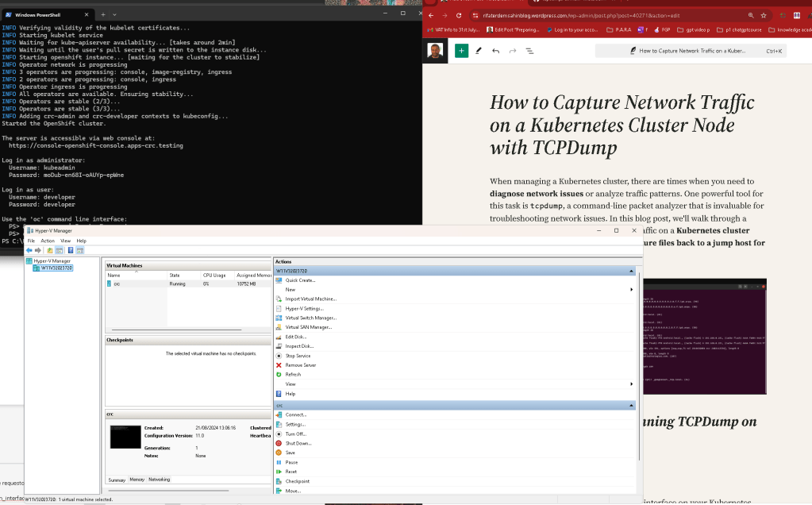Open the WordPress command palette post title bar
This screenshot has height=505, width=812.
click(691, 51)
